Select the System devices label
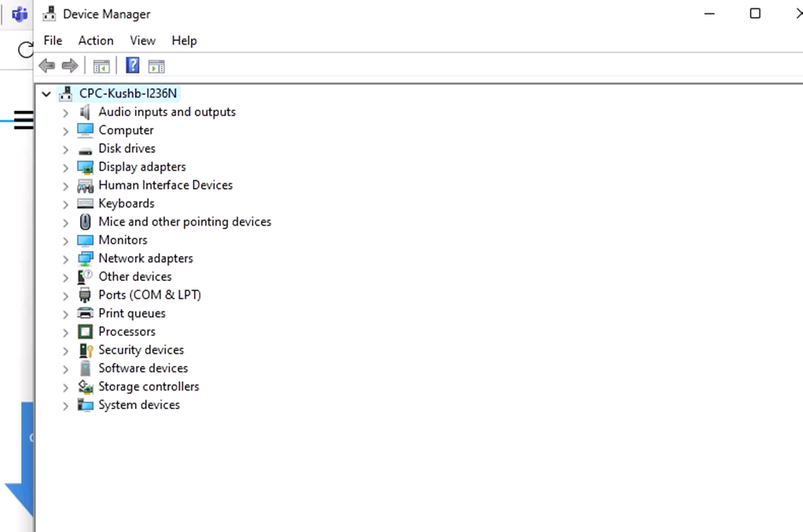Image resolution: width=803 pixels, height=532 pixels. coord(139,405)
